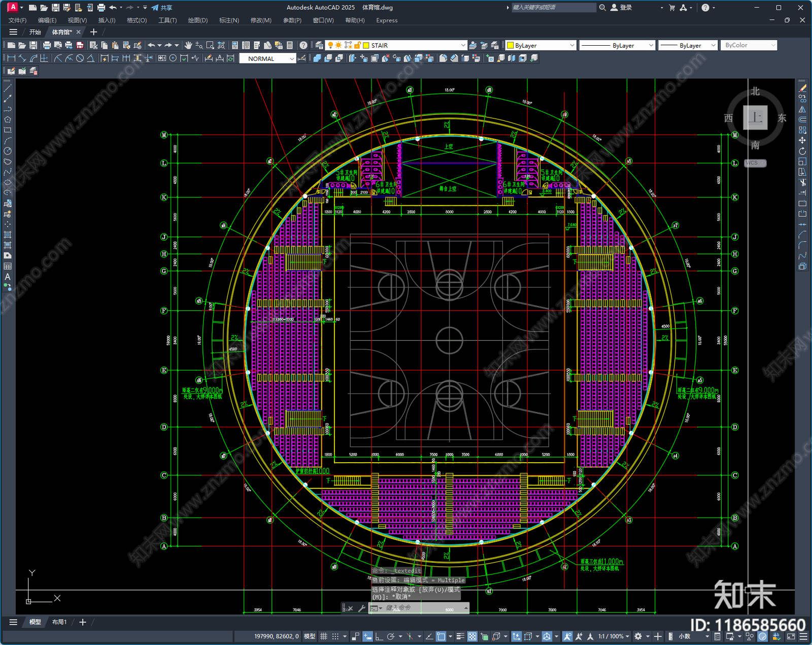Screen dimensions: 812x645
Task: Toggle lineweight display in status bar
Action: [460, 636]
